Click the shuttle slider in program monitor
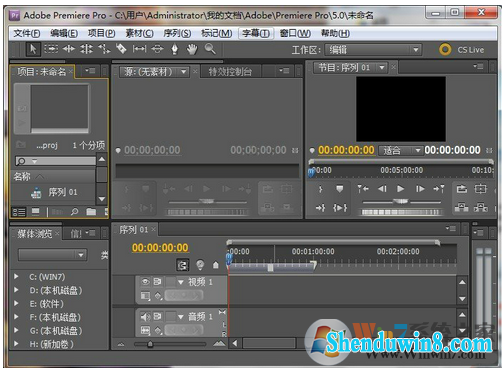Screen dimensions: 502x368 click(401, 201)
